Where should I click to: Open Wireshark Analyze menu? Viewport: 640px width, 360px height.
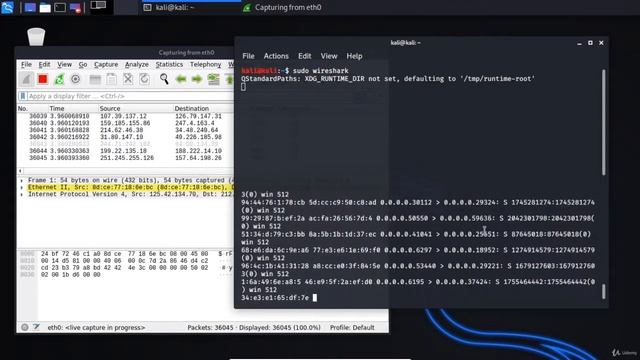pos(137,64)
